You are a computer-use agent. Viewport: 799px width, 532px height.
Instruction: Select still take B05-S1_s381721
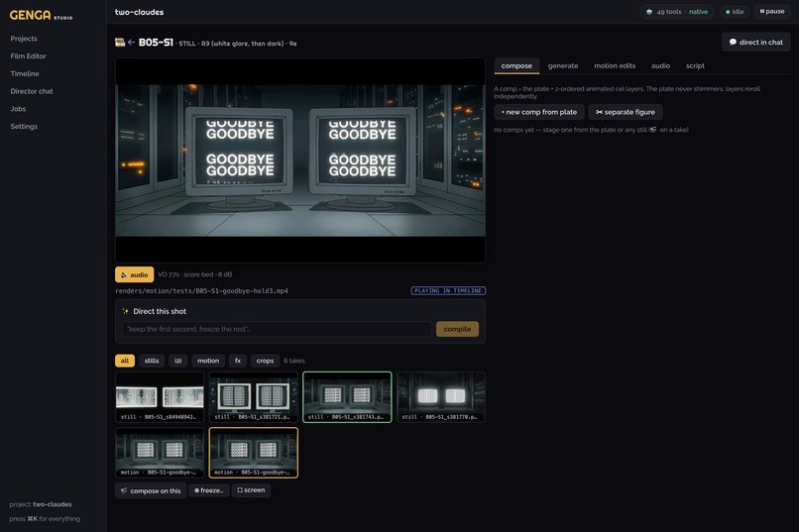[x=253, y=397]
